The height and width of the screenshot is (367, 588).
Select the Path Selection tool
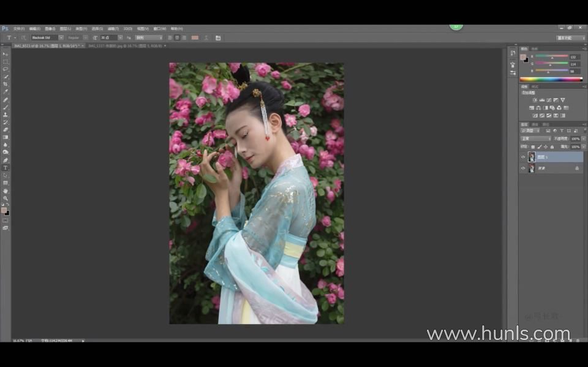point(6,176)
